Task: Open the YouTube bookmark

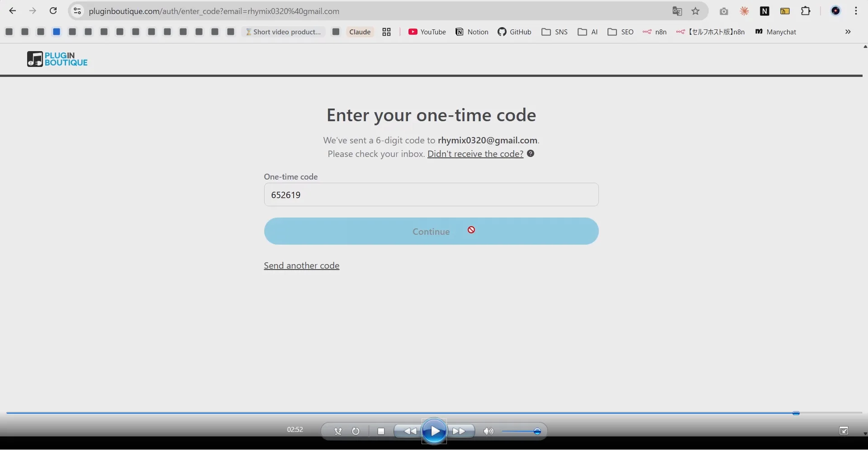Action: pos(427,32)
